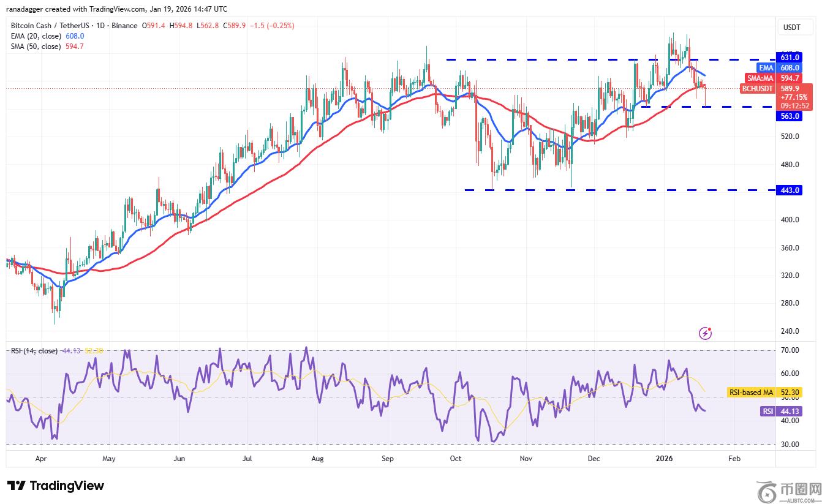
Task: Click the 1D interval in the chart legend
Action: coord(100,26)
